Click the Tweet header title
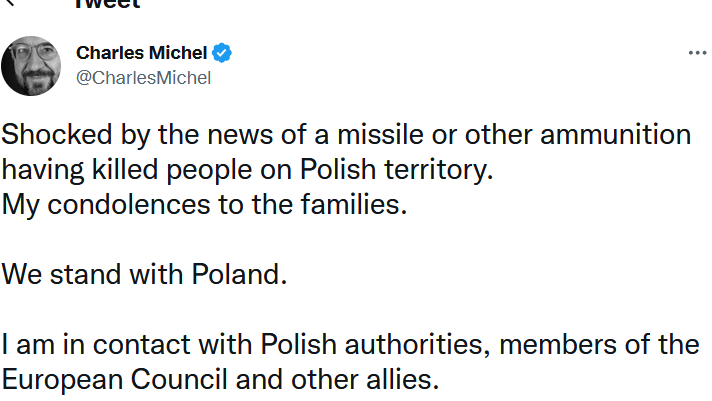Viewport: 712px width, 401px height. pyautogui.click(x=107, y=4)
